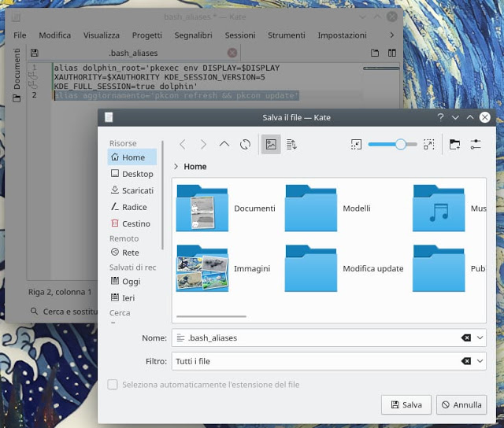Open Cestino in the places panel
Viewport: 504px width, 428px height.
point(132,223)
